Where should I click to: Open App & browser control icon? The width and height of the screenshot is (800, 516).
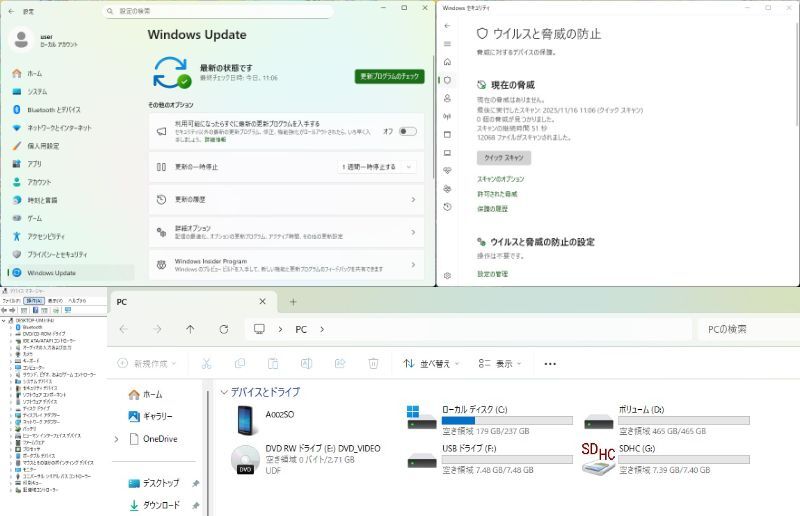pos(447,135)
